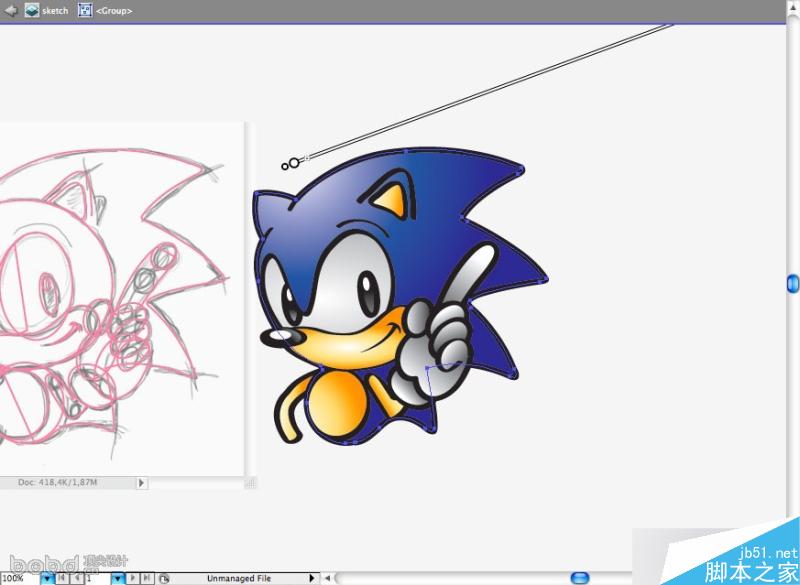Image resolution: width=800 pixels, height=585 pixels.
Task: Go to last artboard button
Action: [x=146, y=578]
